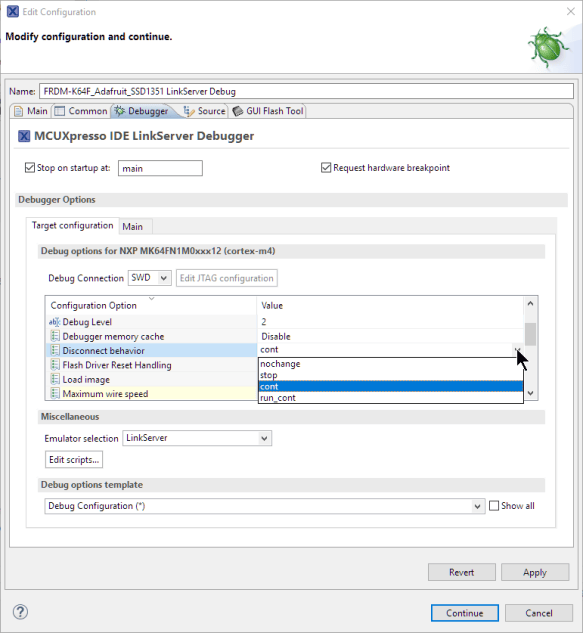
Task: Select the Load image row
Action: [152, 379]
